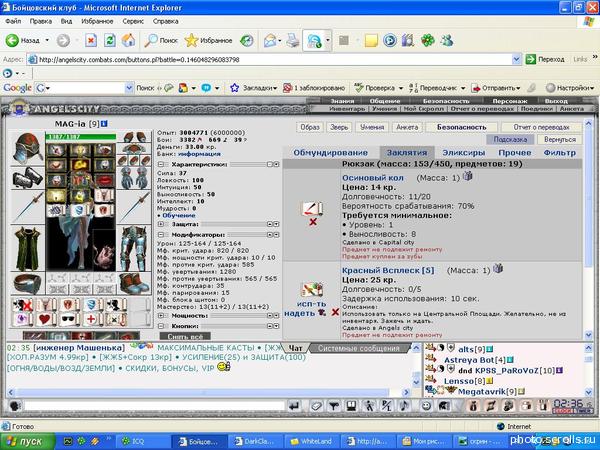Open the Обучение link

(x=179, y=215)
